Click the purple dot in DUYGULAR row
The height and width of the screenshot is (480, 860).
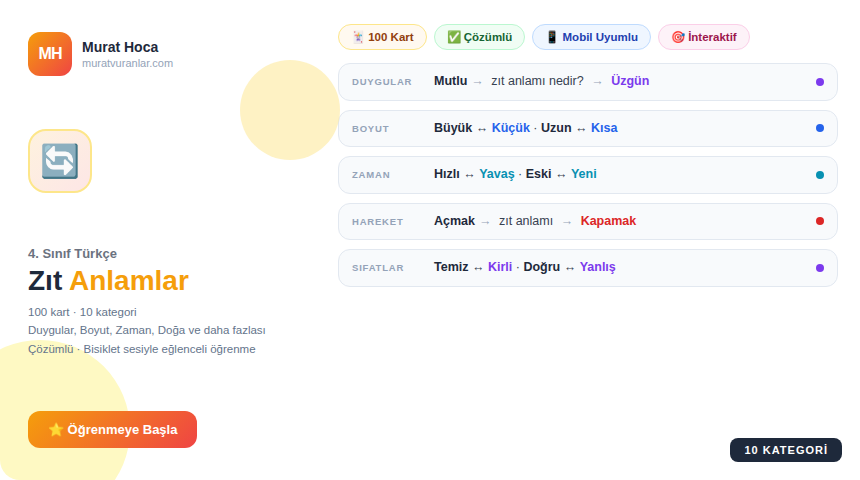point(819,82)
